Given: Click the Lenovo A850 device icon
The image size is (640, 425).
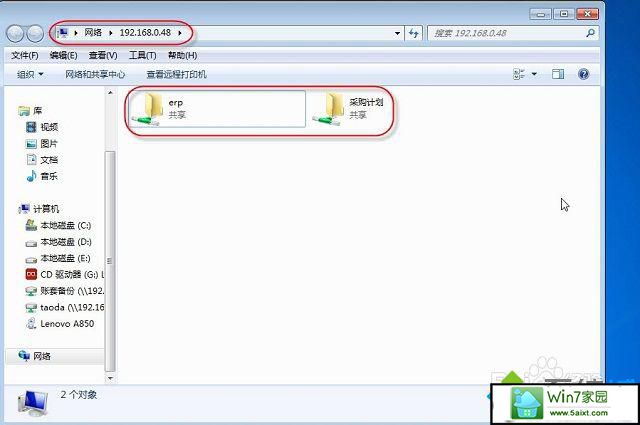Looking at the screenshot, I should (31, 324).
